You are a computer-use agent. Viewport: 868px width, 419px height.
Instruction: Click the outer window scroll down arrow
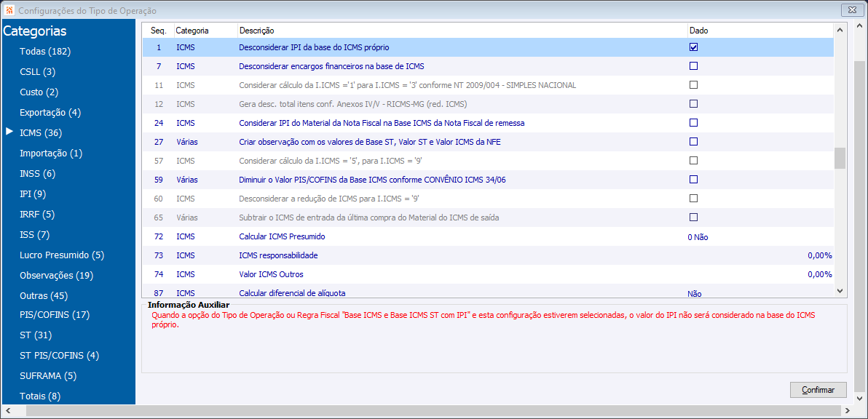coord(860,398)
